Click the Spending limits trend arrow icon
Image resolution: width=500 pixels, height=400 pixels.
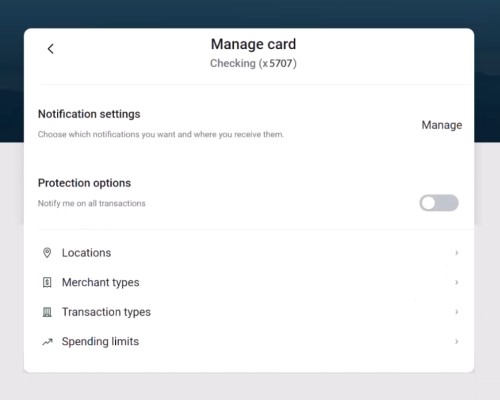coord(47,342)
